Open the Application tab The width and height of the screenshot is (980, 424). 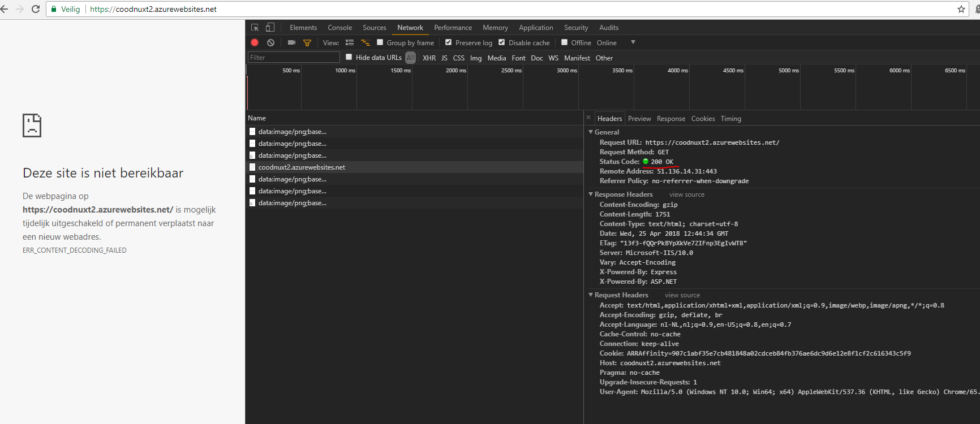click(536, 27)
